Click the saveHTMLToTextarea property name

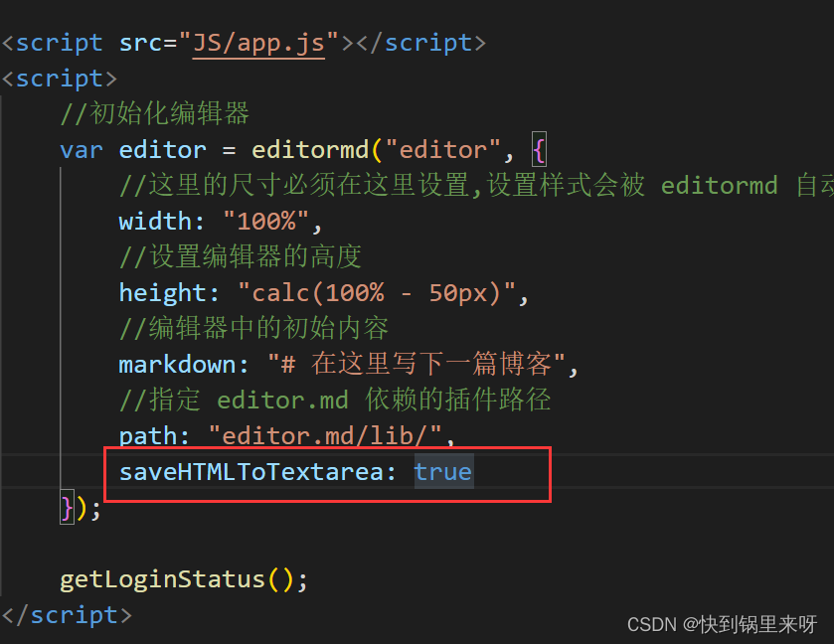tap(250, 471)
